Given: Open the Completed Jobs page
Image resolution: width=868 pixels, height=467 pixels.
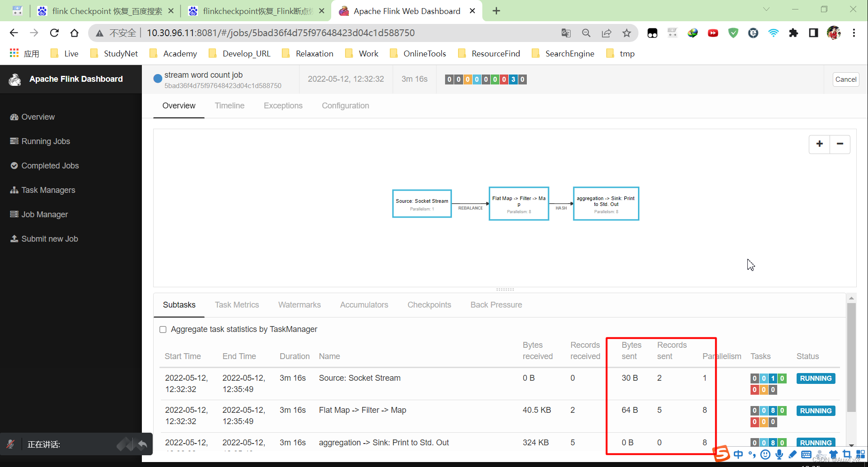Looking at the screenshot, I should pyautogui.click(x=50, y=165).
